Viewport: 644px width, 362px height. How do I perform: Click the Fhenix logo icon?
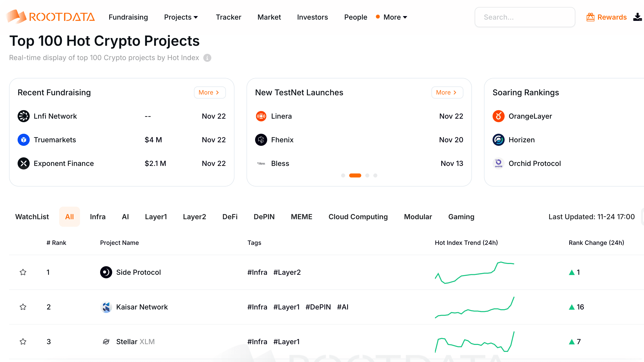(261, 140)
